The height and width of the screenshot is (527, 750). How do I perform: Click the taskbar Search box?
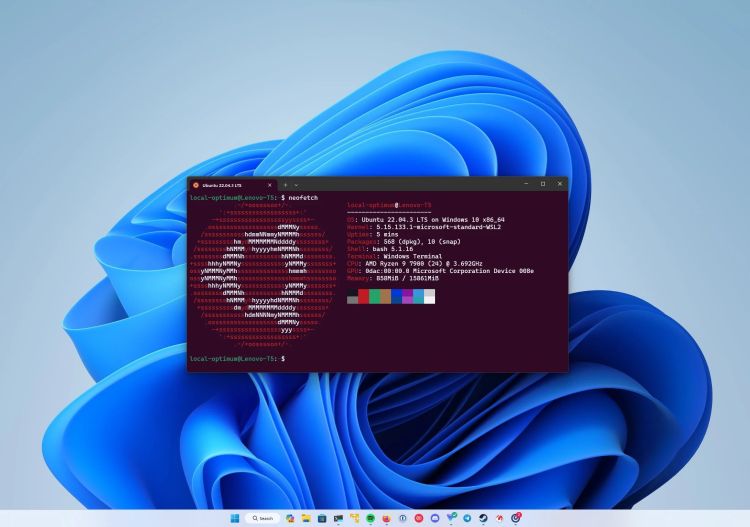coord(262,518)
